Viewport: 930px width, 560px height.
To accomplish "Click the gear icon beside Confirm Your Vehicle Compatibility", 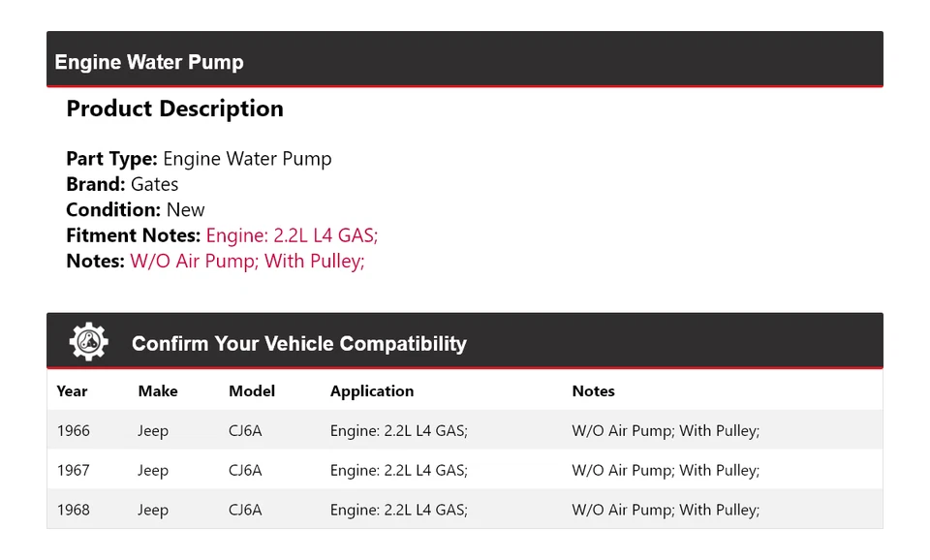I will coord(88,342).
